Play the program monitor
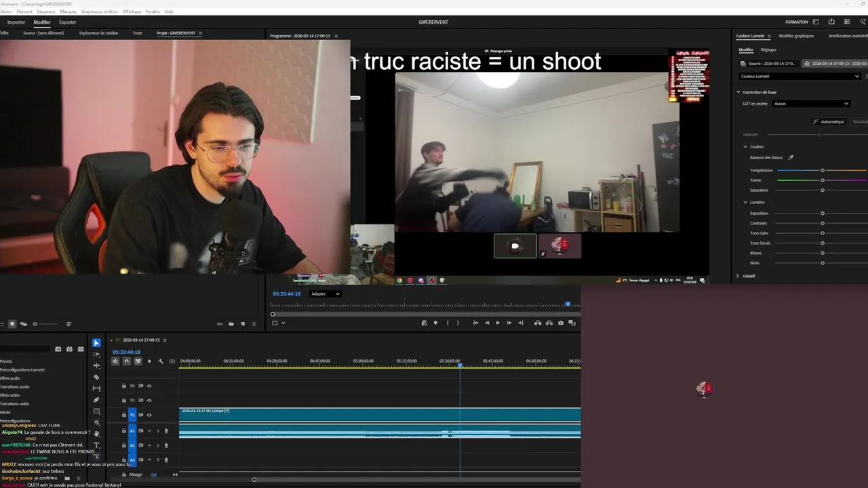Image resolution: width=868 pixels, height=488 pixels. point(498,323)
